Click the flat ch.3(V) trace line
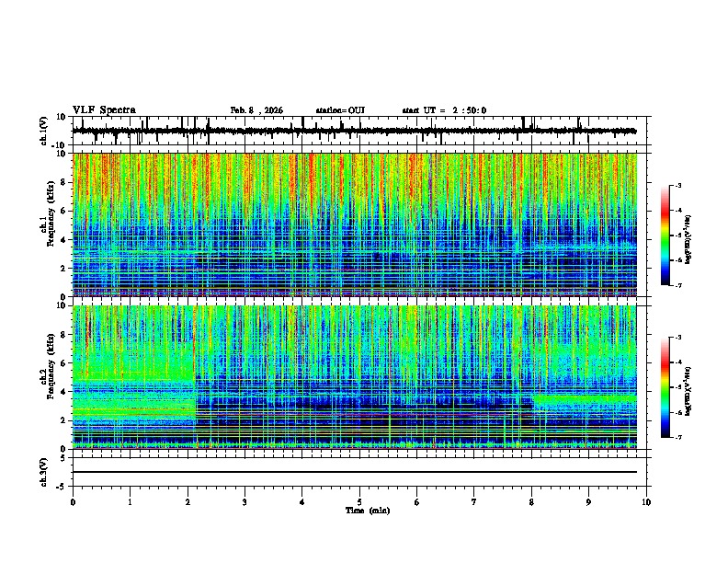 [355, 472]
